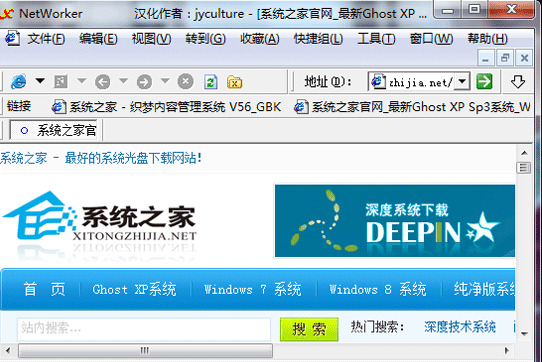Screen dimensions: 542x362
Task: Open the 收藏(A) menu
Action: pyautogui.click(x=260, y=39)
